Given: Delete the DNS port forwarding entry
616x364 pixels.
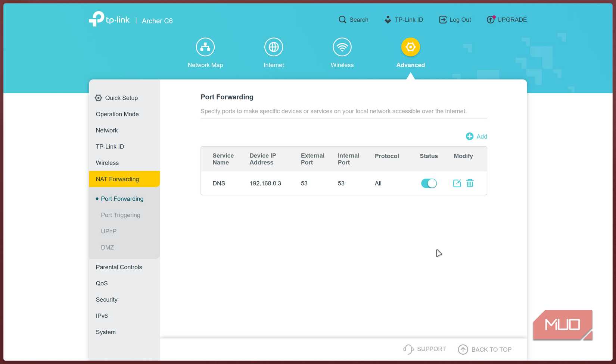Looking at the screenshot, I should click(x=470, y=183).
